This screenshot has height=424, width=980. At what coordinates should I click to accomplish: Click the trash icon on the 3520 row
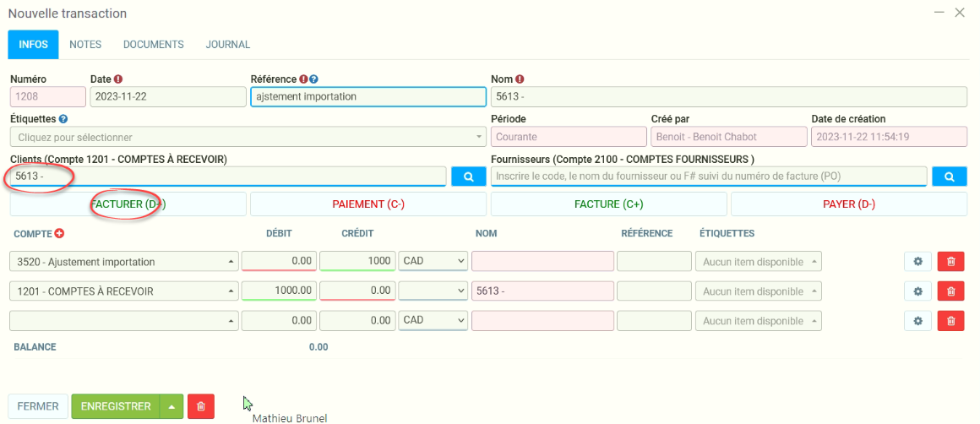pos(950,262)
